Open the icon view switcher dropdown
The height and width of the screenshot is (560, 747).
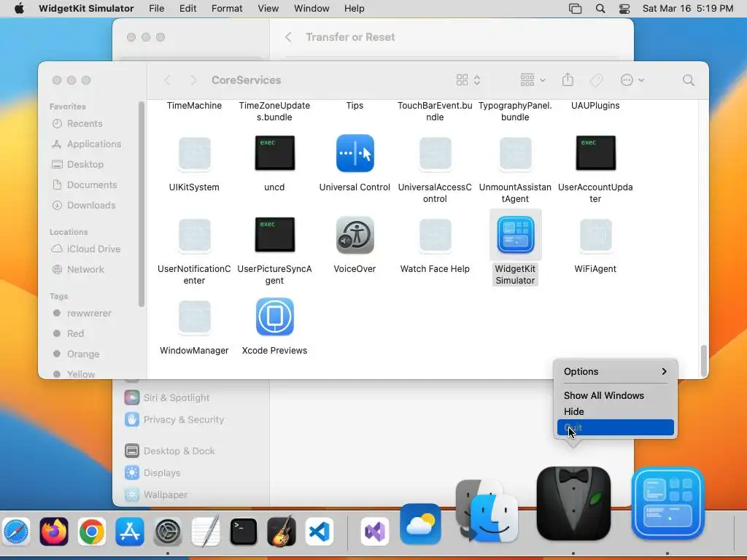tap(468, 80)
